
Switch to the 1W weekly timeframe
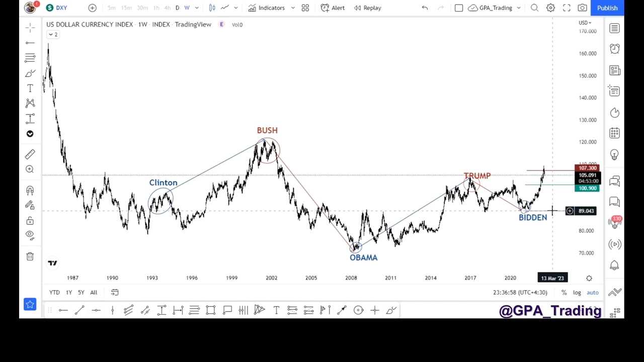click(187, 8)
